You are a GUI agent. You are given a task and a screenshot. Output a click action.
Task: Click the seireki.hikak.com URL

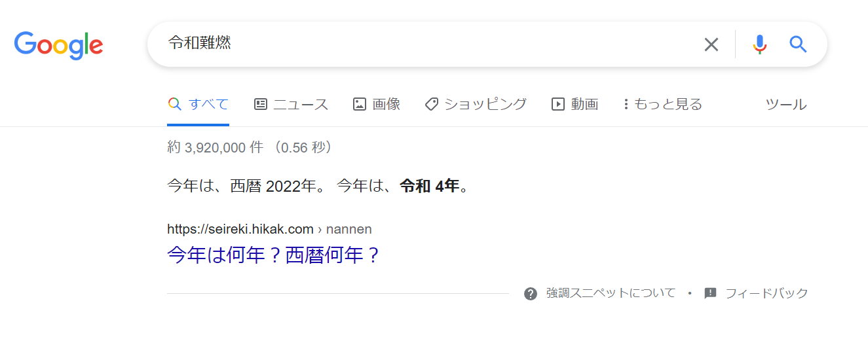click(240, 229)
